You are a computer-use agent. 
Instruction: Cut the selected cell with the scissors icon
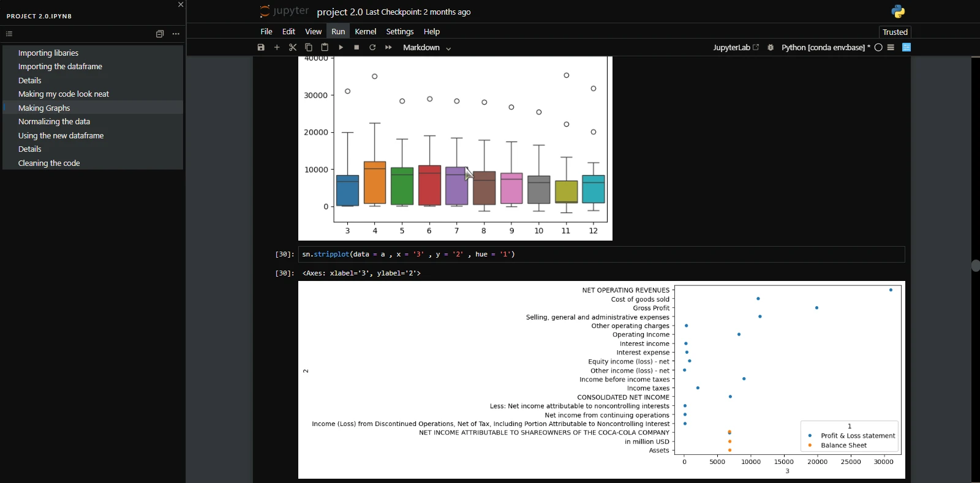[x=293, y=48]
